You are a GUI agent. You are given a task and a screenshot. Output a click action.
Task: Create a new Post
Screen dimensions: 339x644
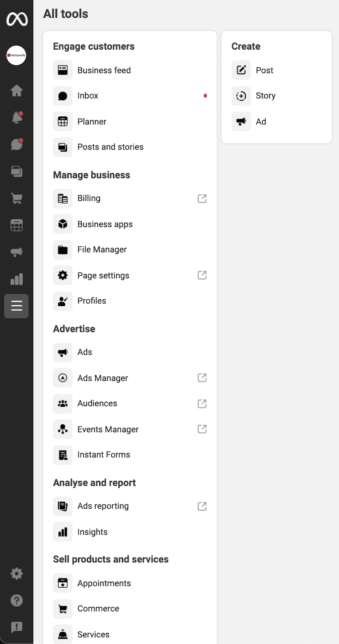point(264,70)
